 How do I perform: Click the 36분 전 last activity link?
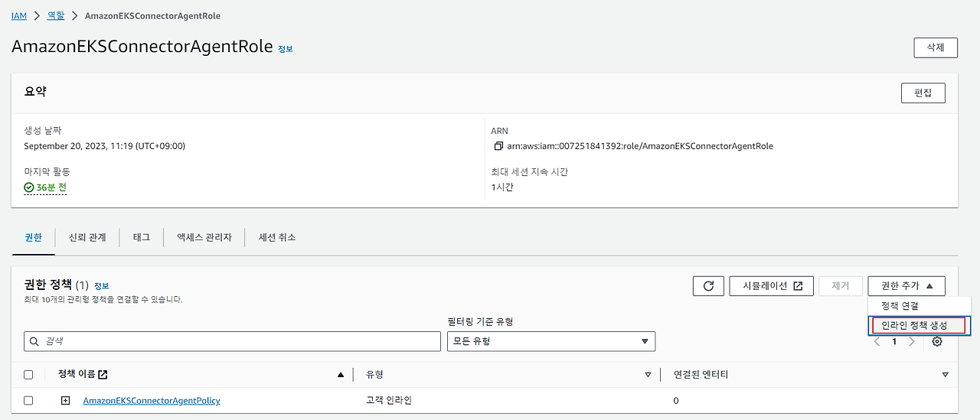click(45, 187)
